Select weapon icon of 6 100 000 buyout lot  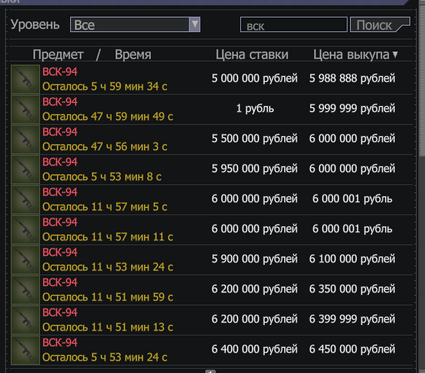[x=25, y=260]
